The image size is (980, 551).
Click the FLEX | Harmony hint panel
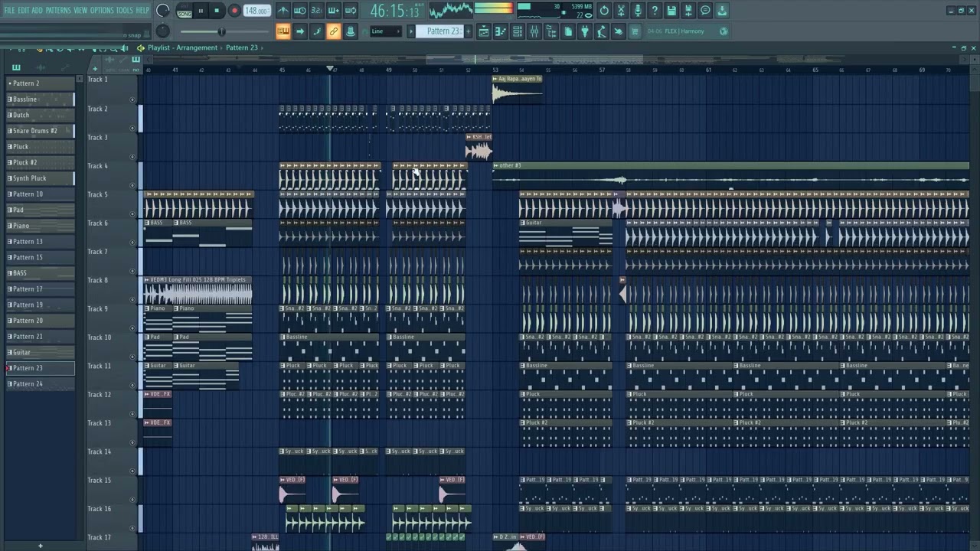(687, 31)
